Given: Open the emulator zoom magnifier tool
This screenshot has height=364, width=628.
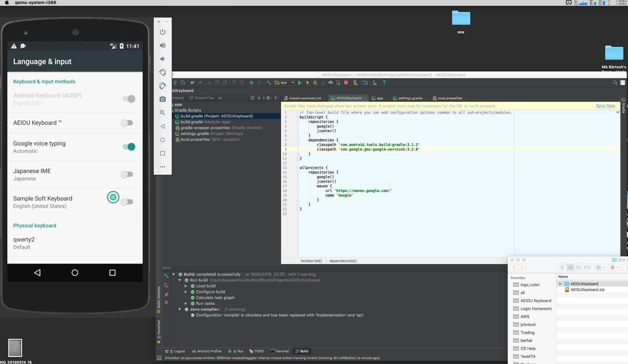Looking at the screenshot, I should click(x=163, y=113).
